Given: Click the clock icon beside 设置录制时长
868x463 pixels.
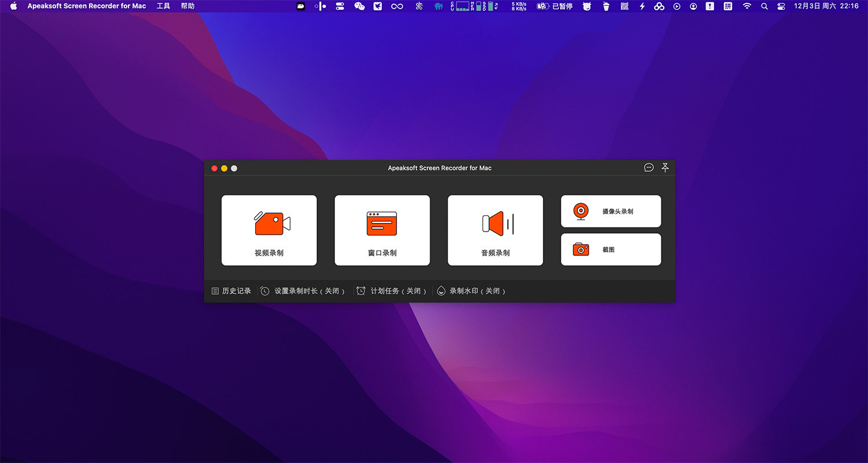Looking at the screenshot, I should click(x=264, y=291).
